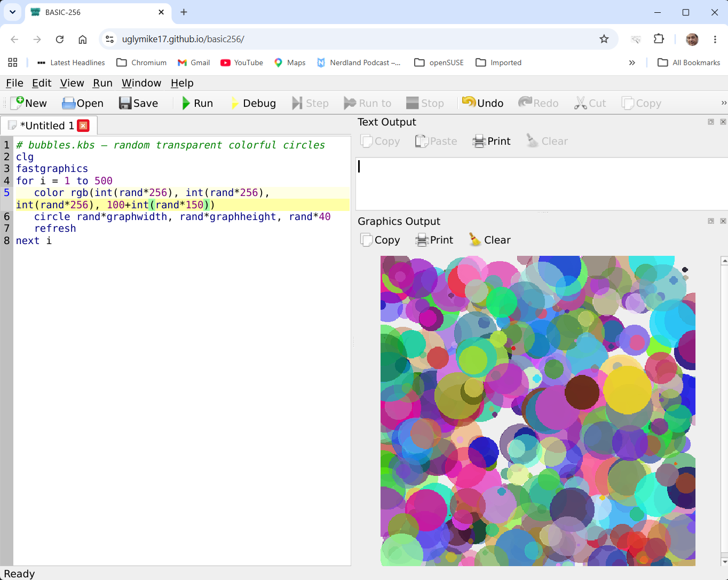
Task: Print the Graphics Output image
Action: coord(434,240)
